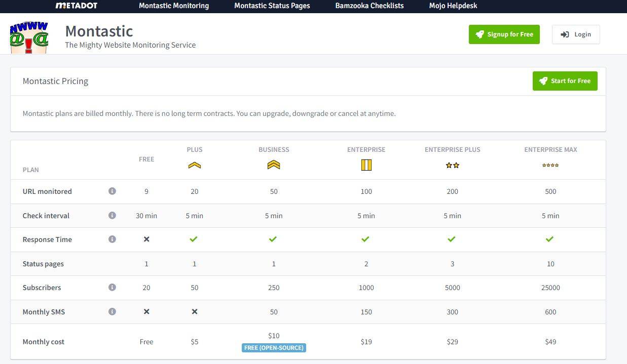Image resolution: width=627 pixels, height=364 pixels.
Task: Click the Signup for Free button
Action: [504, 34]
